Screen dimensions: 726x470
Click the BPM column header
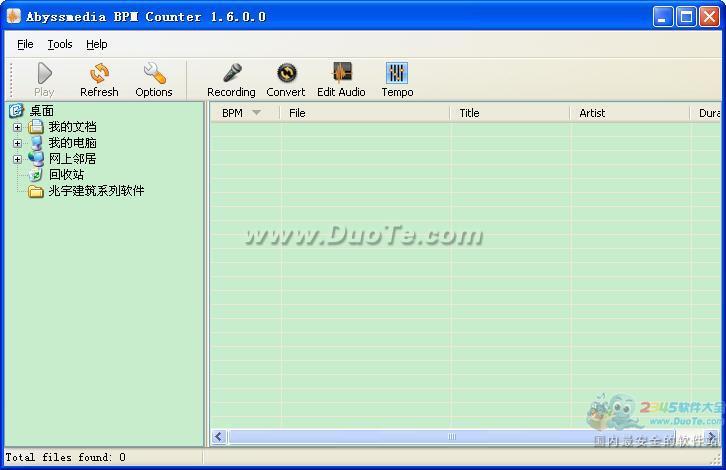(245, 113)
